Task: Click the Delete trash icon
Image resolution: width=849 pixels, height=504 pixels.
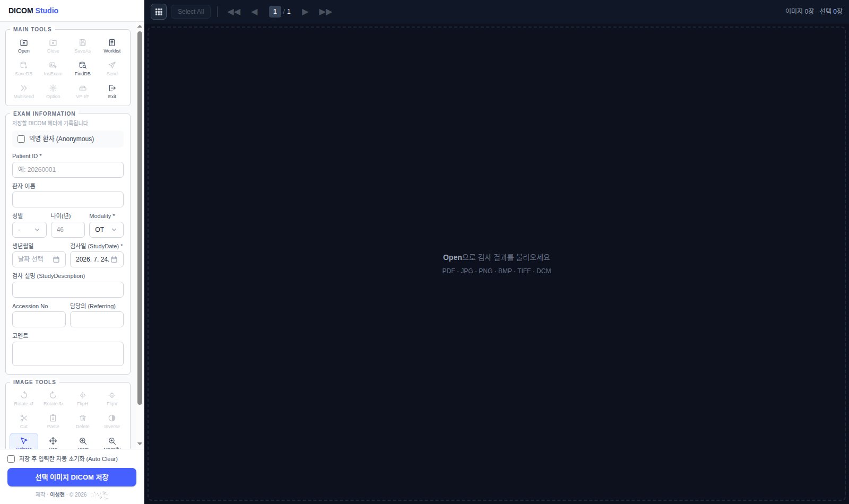Action: 83,421
